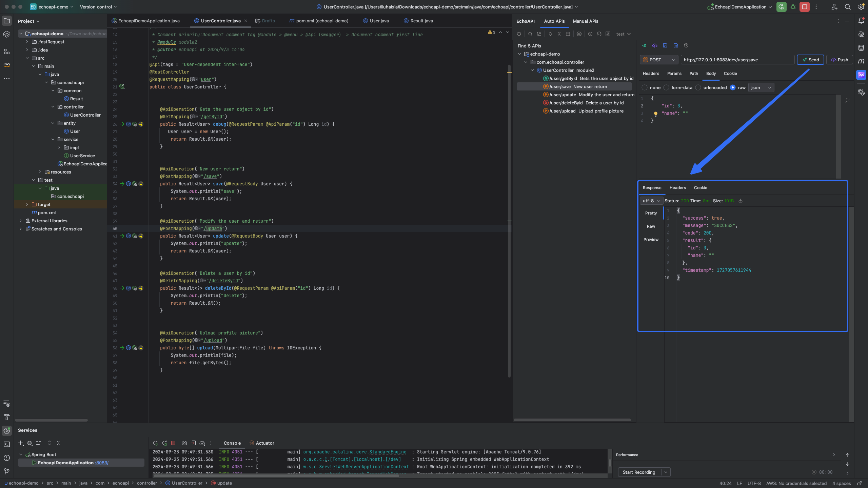868x488 pixels.
Task: Switch response view to Raw
Action: tap(651, 226)
